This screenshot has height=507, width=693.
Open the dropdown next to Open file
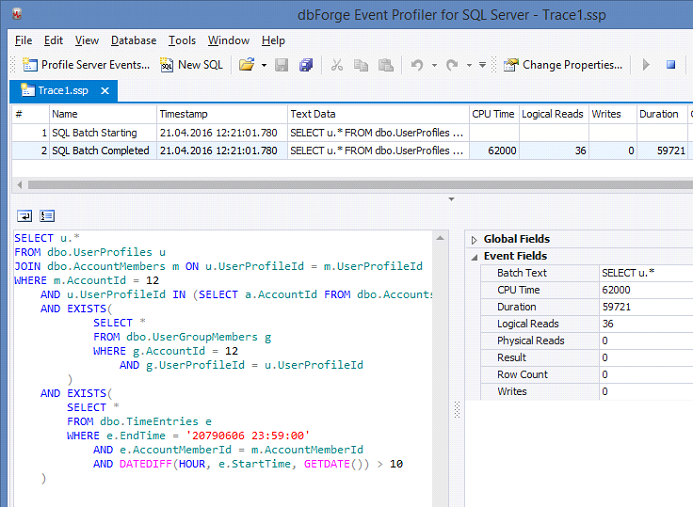264,65
